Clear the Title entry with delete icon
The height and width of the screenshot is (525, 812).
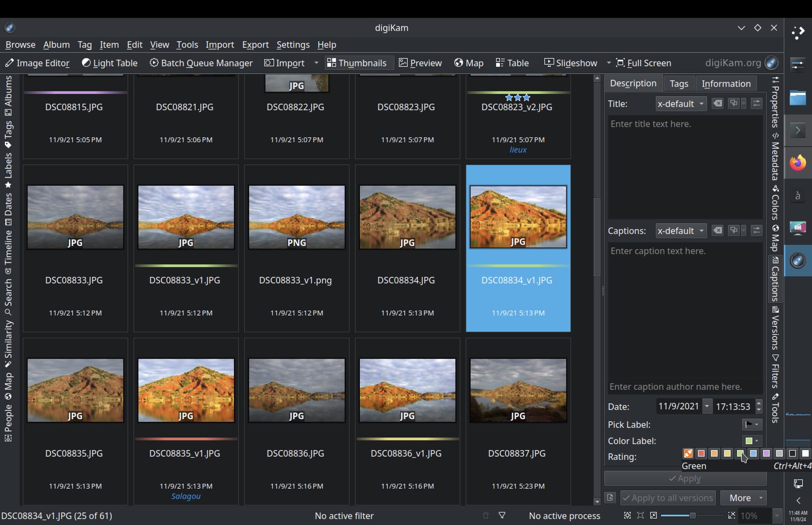point(717,103)
